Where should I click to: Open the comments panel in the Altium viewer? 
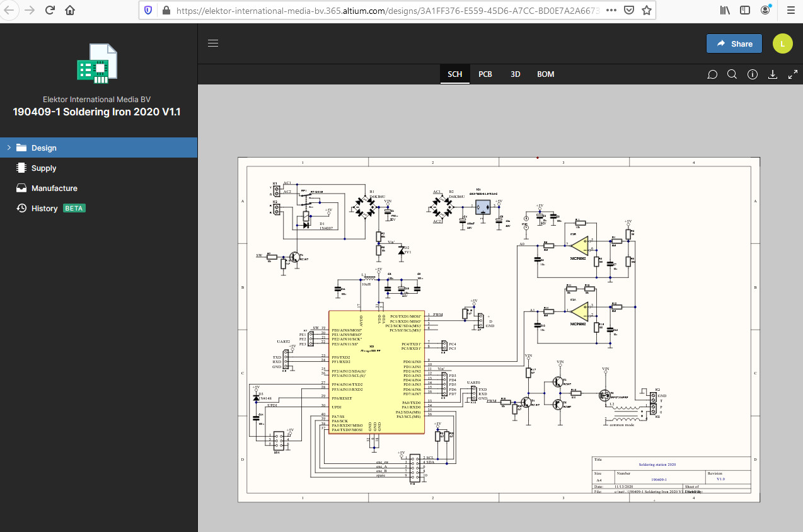point(712,74)
